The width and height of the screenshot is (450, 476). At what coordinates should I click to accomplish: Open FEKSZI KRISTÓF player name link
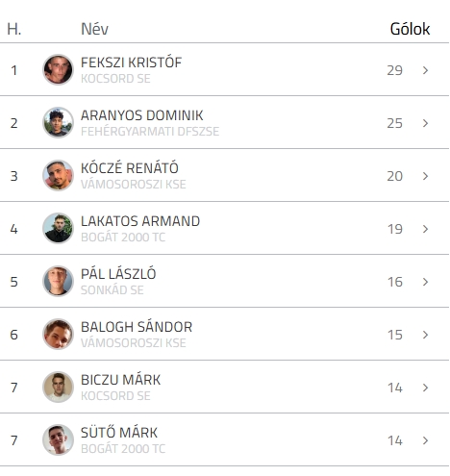tap(131, 63)
